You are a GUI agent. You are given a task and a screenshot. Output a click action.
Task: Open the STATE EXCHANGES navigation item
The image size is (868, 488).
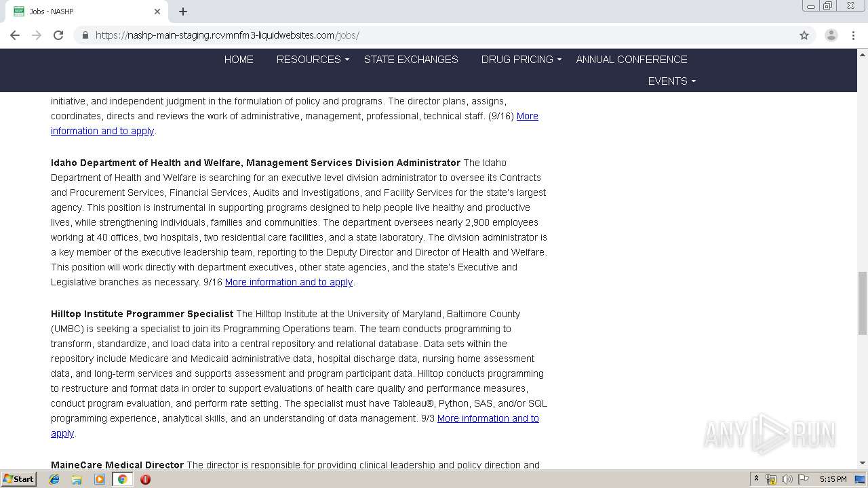(411, 60)
